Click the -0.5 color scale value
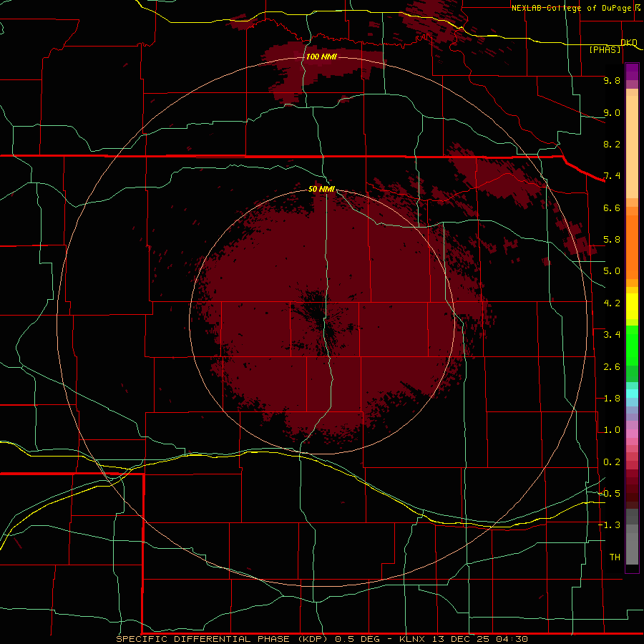Image resolution: width=644 pixels, height=644 pixels. [609, 494]
